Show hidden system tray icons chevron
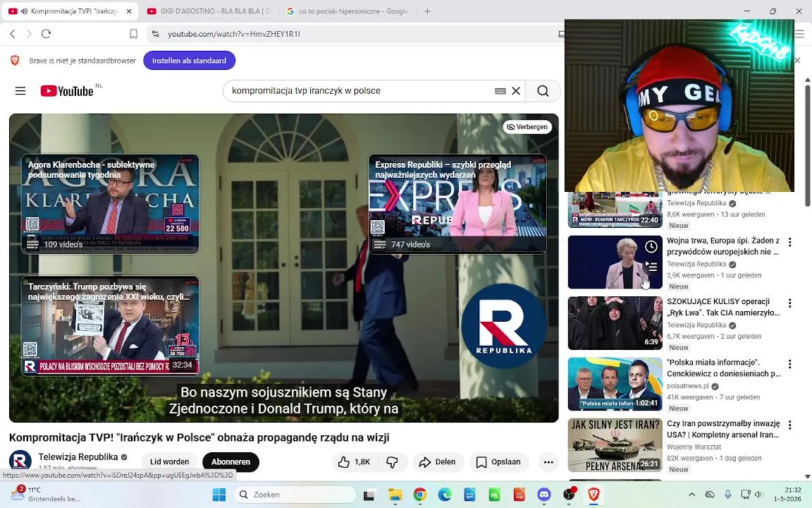This screenshot has width=812, height=508. 691,495
